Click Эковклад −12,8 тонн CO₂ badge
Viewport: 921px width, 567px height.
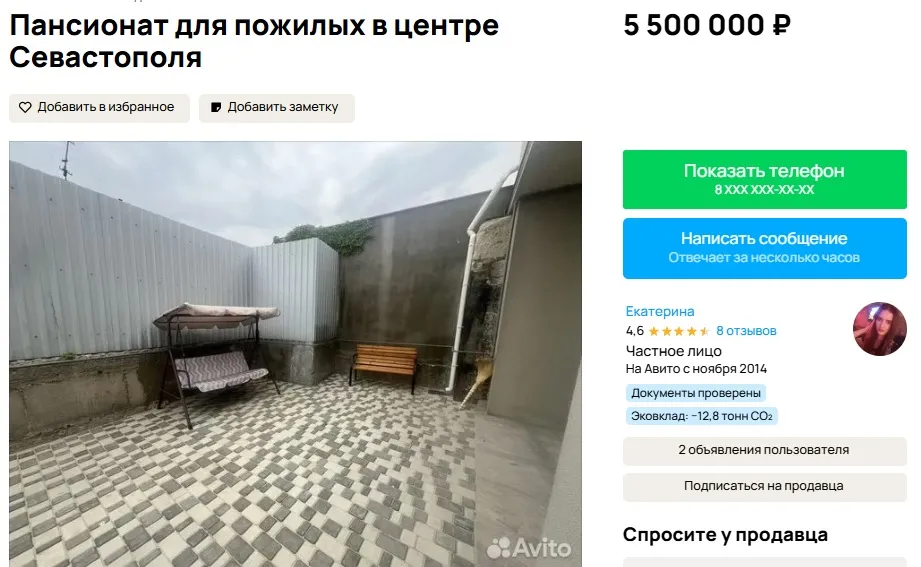pyautogui.click(x=701, y=416)
